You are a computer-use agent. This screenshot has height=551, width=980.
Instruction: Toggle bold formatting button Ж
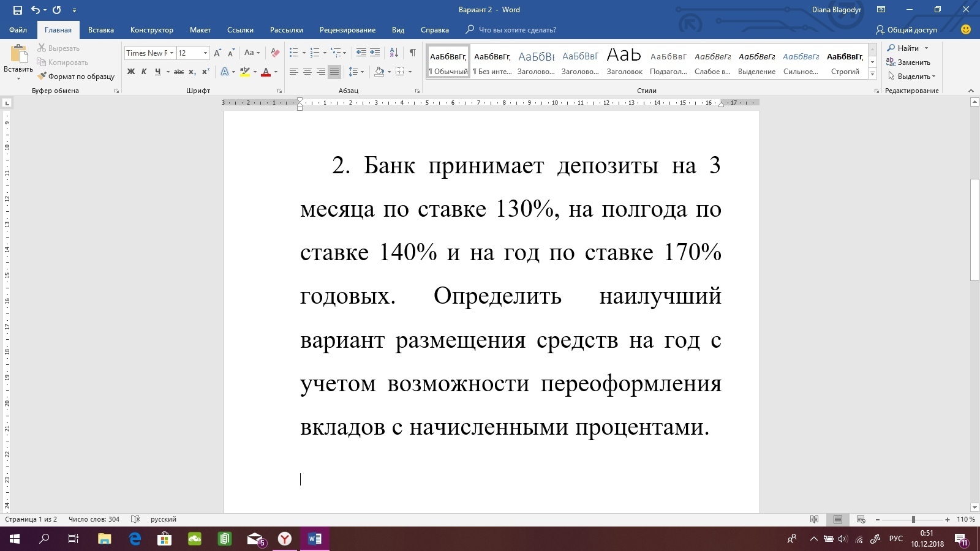(x=130, y=72)
